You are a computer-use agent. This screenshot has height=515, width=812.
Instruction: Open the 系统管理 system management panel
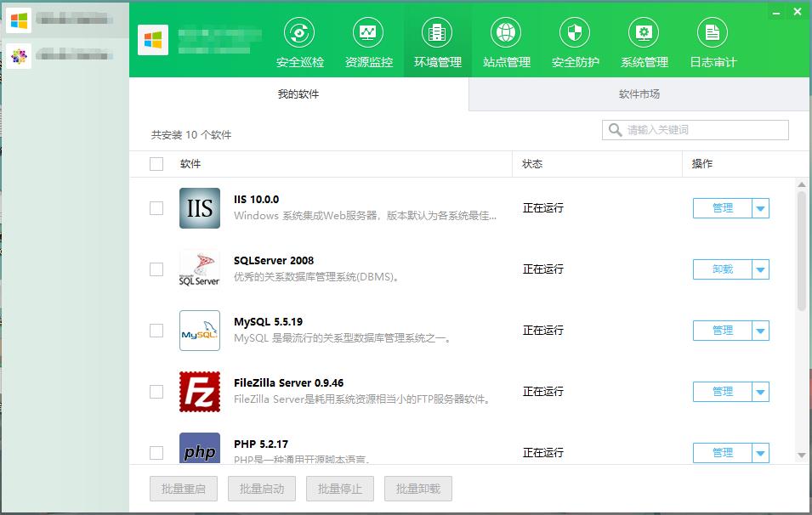[x=643, y=40]
